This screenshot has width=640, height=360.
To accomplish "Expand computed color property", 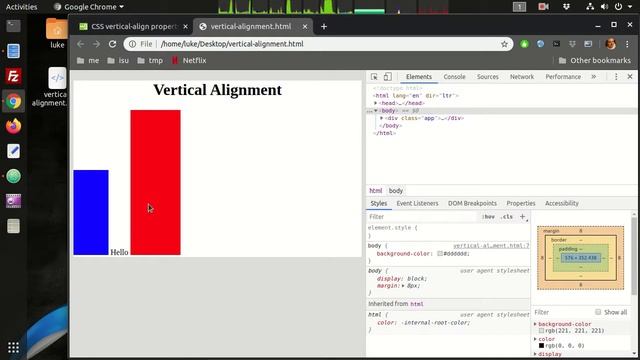I will coord(535,339).
